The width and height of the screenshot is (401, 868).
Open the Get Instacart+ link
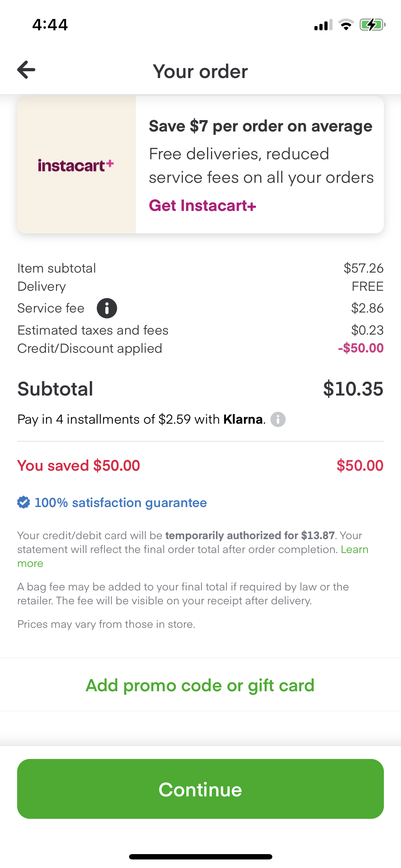tap(202, 206)
